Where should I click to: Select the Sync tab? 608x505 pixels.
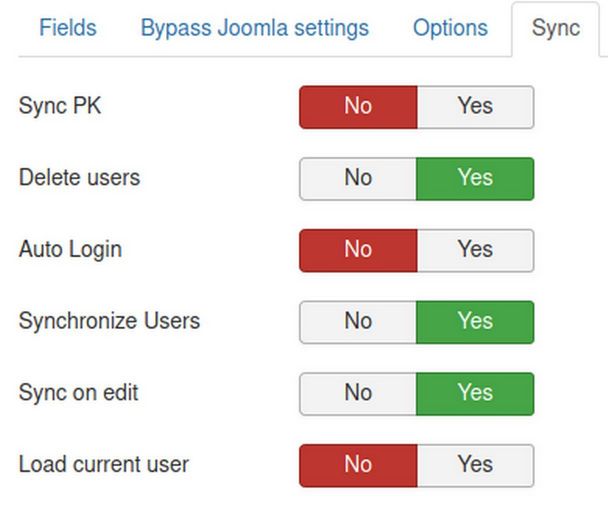coord(556,27)
